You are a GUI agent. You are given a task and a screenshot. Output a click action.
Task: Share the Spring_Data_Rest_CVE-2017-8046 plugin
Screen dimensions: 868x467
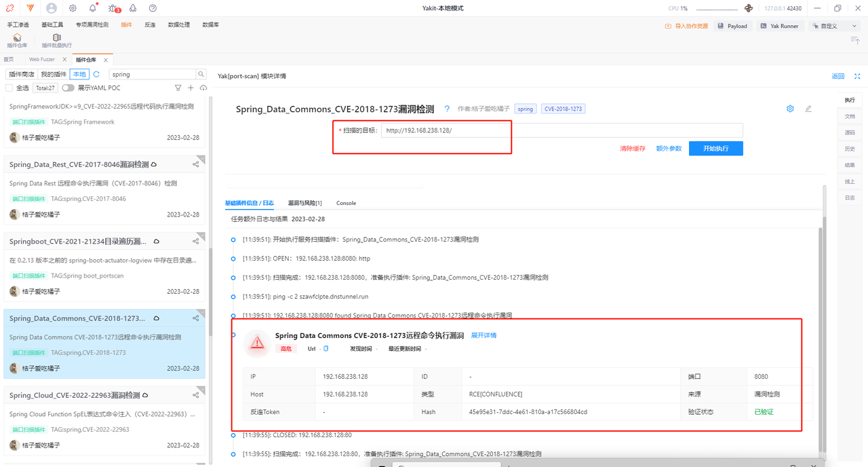point(196,164)
